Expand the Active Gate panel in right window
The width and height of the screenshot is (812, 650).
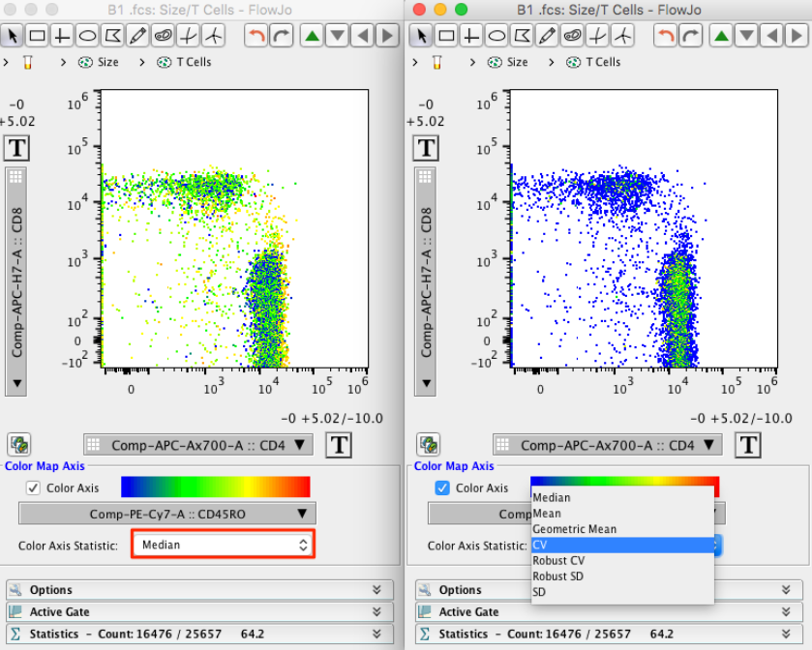pyautogui.click(x=610, y=611)
